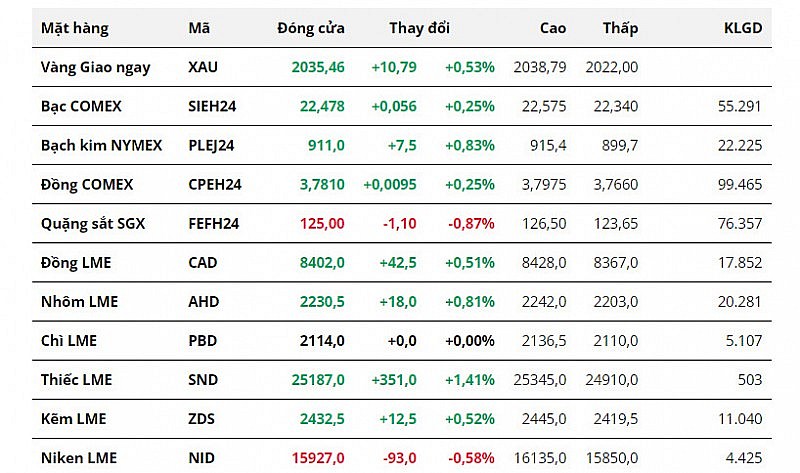Click the KLGD column header
800x473 pixels.
742,28
